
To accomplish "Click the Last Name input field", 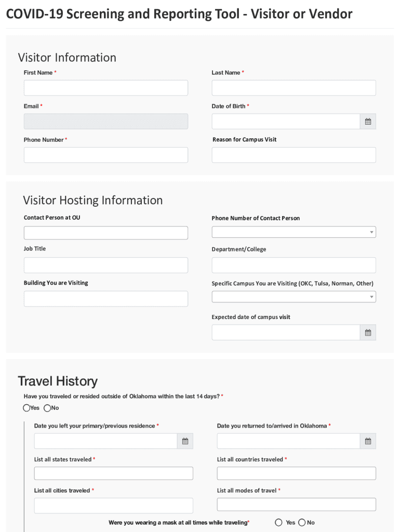I will pos(294,88).
